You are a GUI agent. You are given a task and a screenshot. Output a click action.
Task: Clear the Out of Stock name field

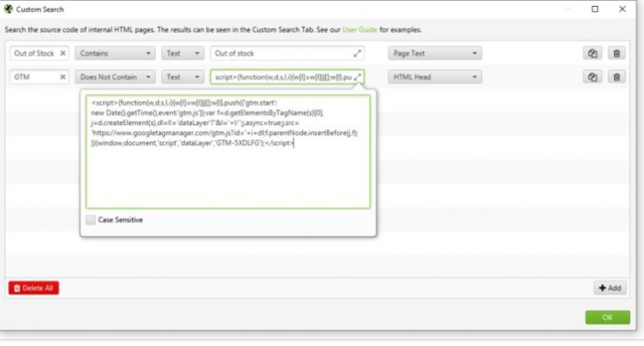pyautogui.click(x=63, y=53)
